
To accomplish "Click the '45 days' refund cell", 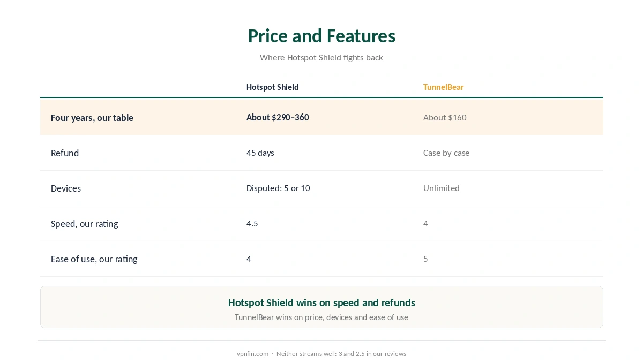I will point(260,153).
